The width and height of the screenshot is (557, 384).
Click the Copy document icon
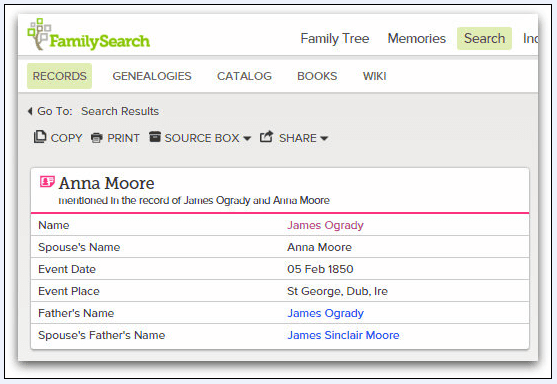pos(40,136)
